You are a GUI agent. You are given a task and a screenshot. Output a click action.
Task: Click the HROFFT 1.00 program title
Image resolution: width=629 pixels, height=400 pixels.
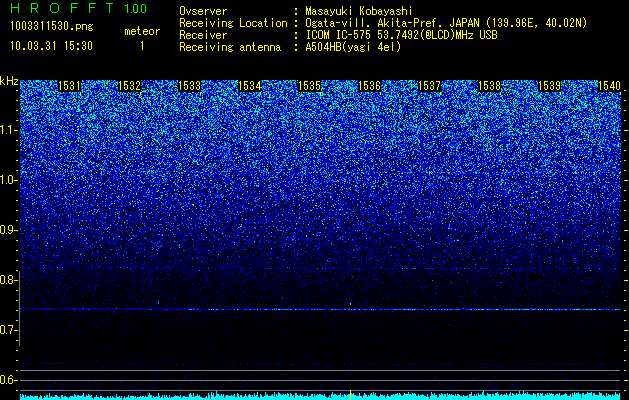tap(79, 8)
